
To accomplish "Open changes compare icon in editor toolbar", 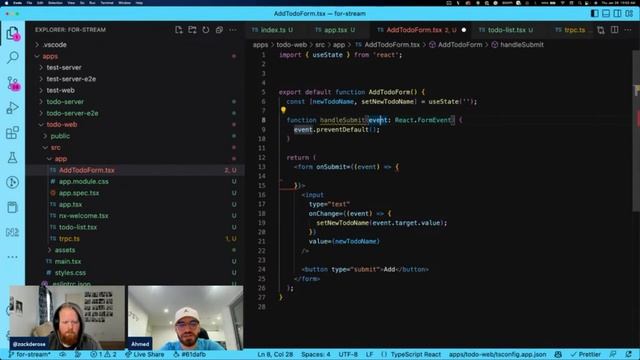I will [x=601, y=30].
